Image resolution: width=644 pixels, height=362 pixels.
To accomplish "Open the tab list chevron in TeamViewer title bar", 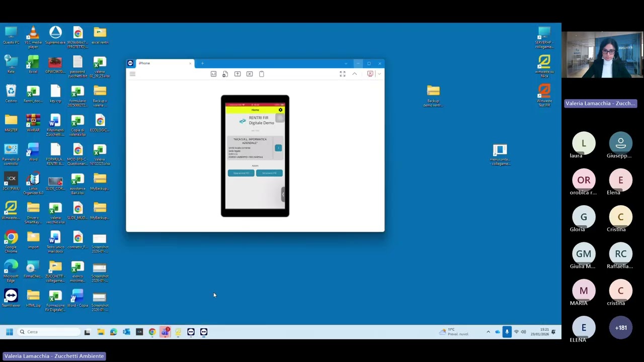I will point(346,63).
